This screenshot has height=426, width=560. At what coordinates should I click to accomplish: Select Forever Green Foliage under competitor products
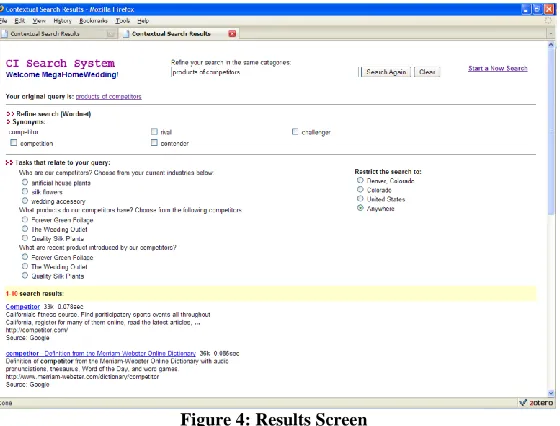click(x=25, y=219)
